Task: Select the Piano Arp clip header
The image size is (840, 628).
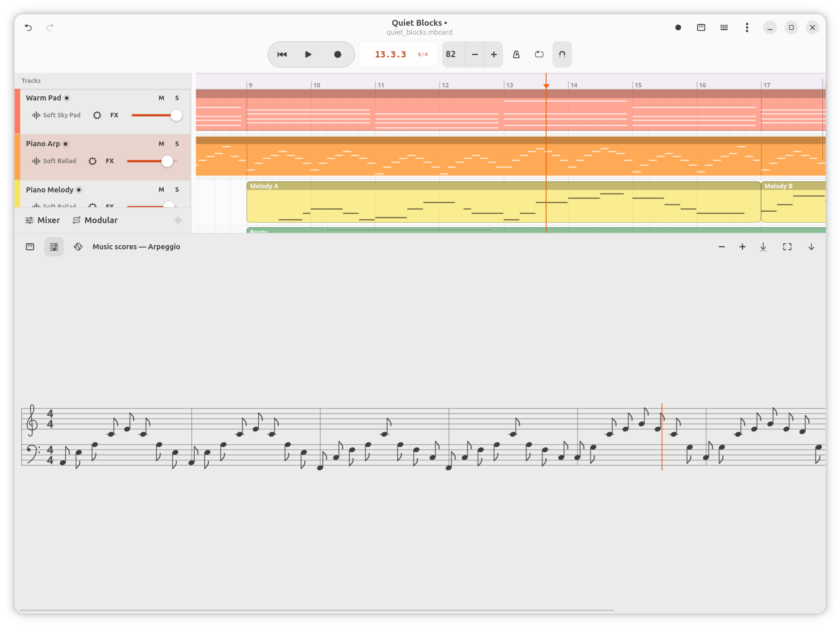Action: (511, 140)
